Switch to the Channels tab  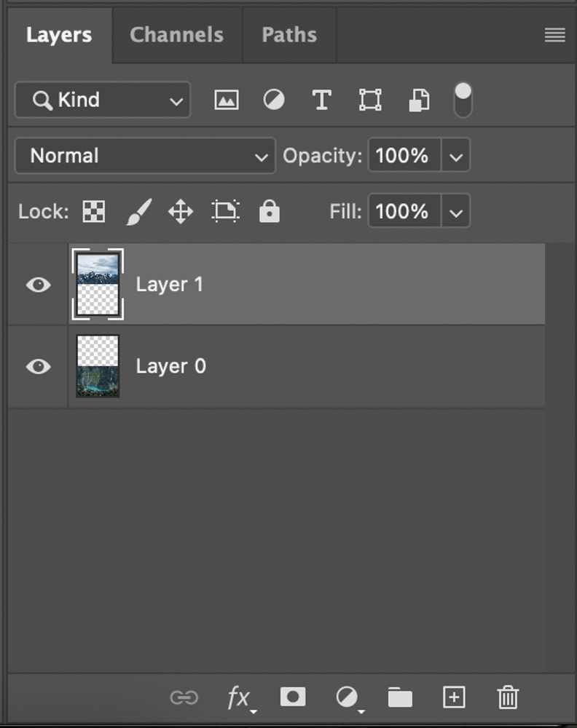(176, 35)
